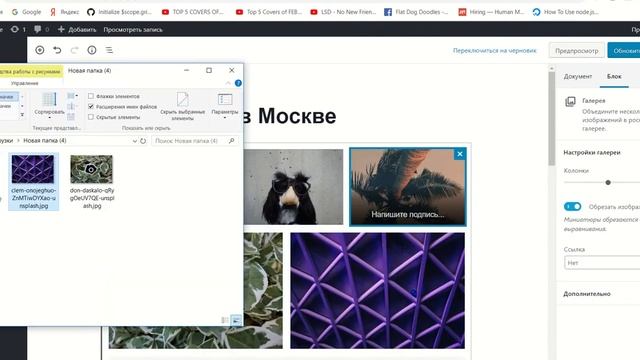The width and height of the screenshot is (640, 360).
Task: Select the green leaves gallery image
Action: [x=262, y=291]
